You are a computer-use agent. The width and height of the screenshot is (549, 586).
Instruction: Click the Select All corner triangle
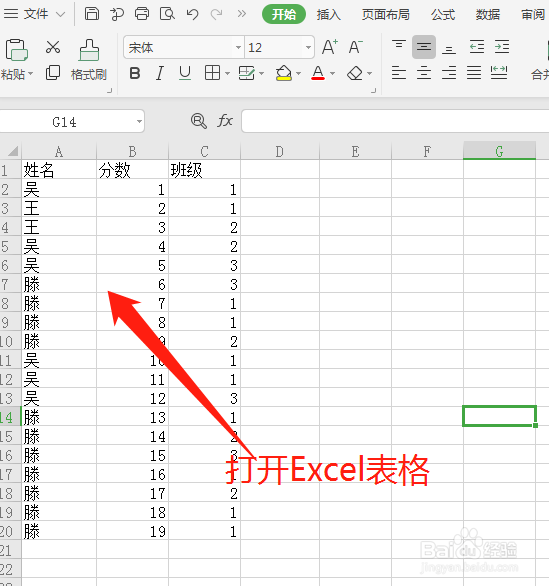click(13, 151)
